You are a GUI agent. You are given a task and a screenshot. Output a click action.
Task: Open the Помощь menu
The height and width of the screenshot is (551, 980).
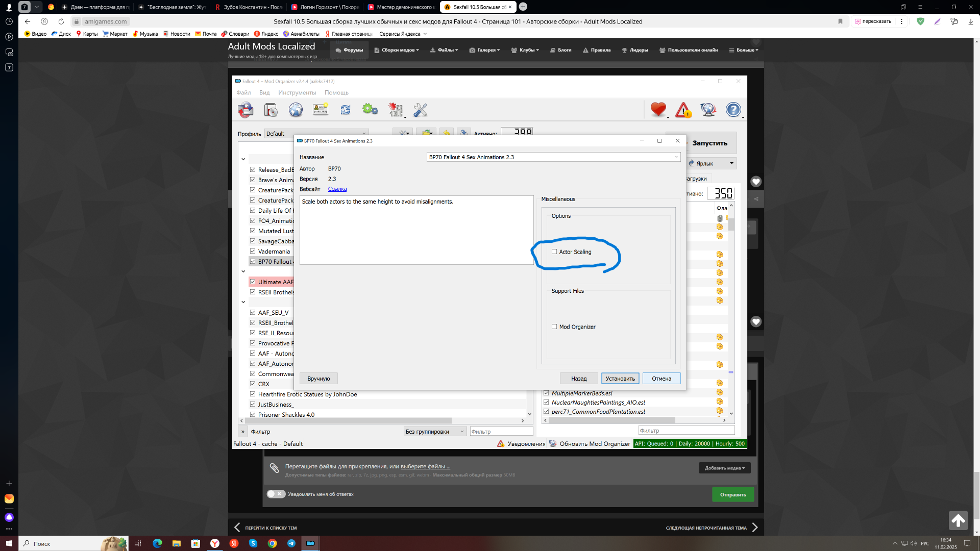click(336, 93)
